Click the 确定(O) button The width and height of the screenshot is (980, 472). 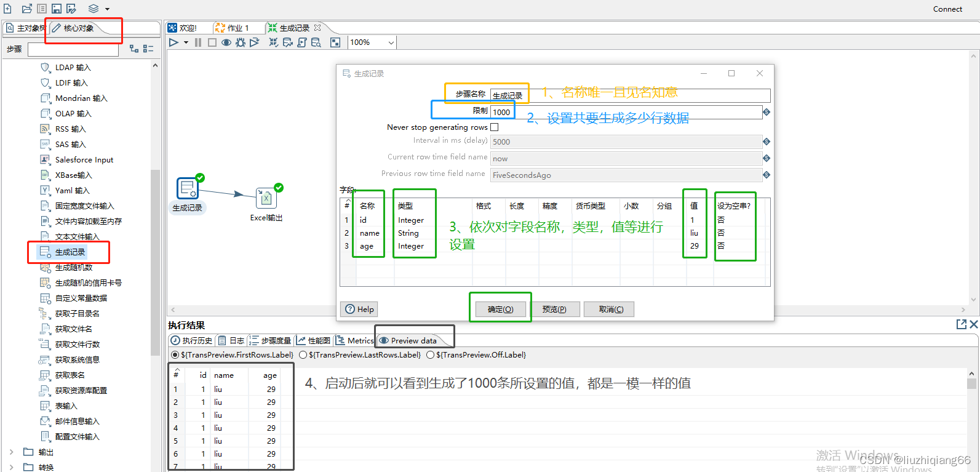[x=500, y=309]
